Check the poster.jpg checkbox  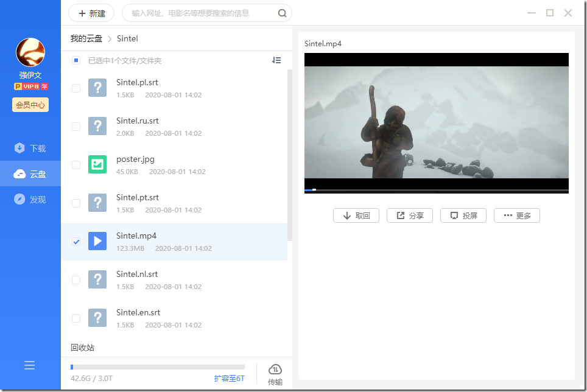[x=76, y=164]
